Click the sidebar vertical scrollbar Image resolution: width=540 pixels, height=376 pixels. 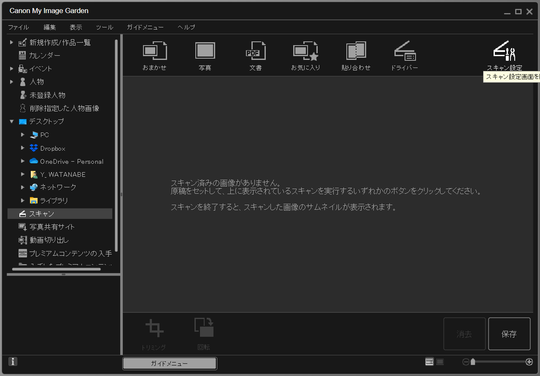[x=116, y=145]
